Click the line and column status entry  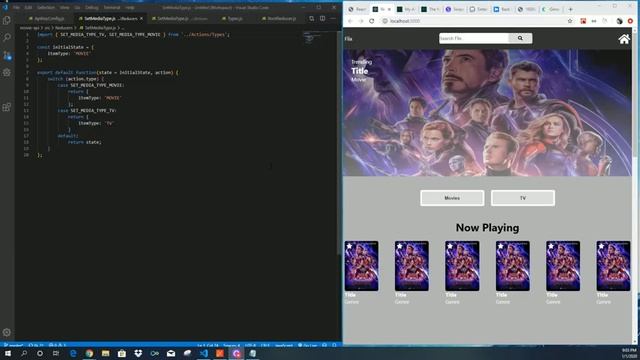[207, 345]
